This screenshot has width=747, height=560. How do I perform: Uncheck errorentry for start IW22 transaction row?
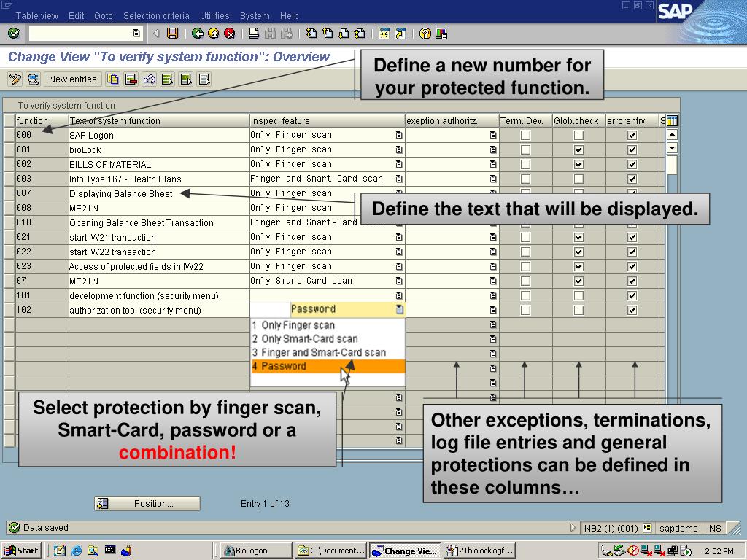(x=632, y=252)
